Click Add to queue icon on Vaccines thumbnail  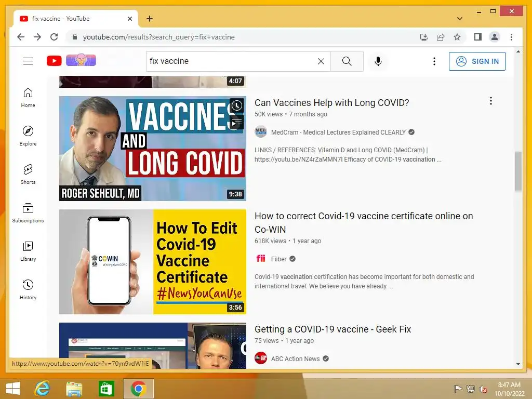pos(237,122)
